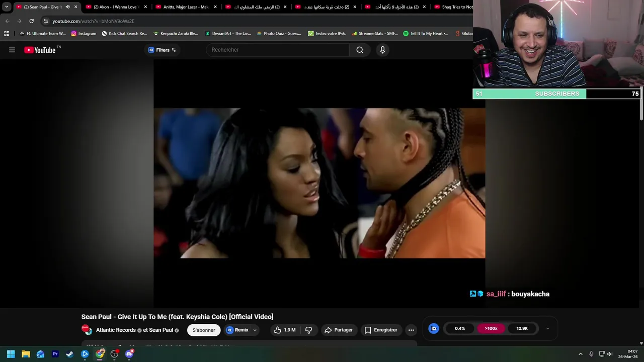Click the video title text

pyautogui.click(x=177, y=317)
